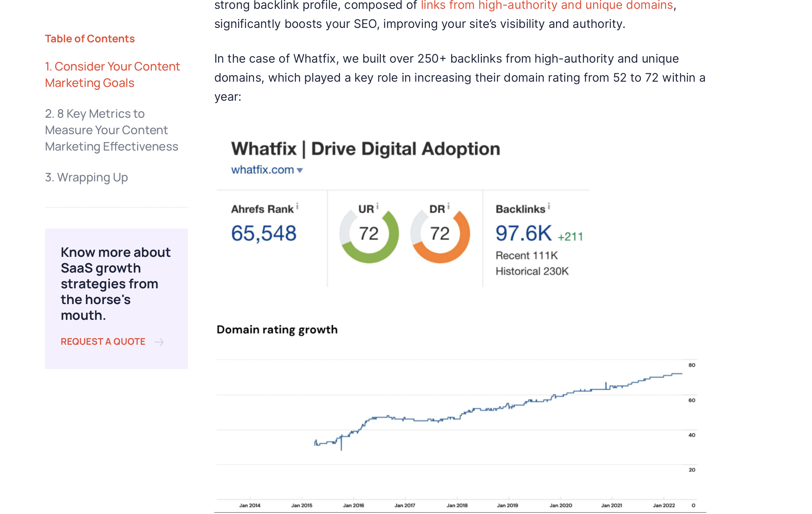This screenshot has width=812, height=514.
Task: Click the Jan 2019 axis label
Action: coord(508,505)
